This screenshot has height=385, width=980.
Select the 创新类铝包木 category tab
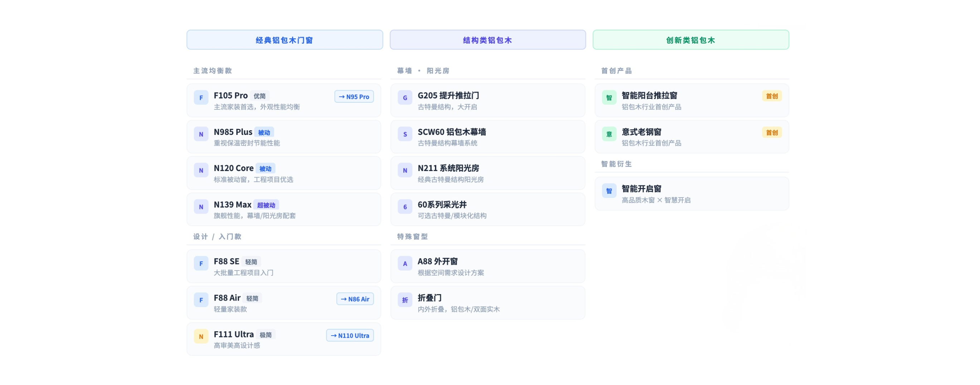coord(691,40)
